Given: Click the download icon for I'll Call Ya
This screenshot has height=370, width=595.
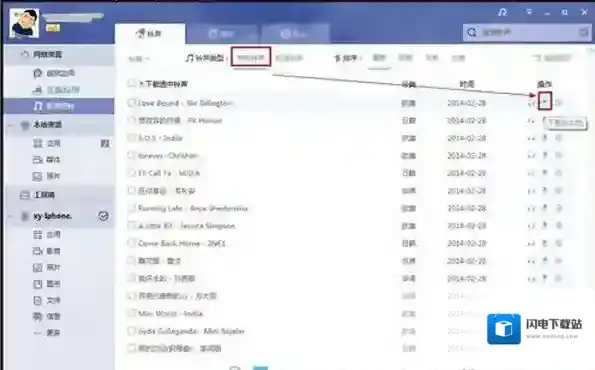Looking at the screenshot, I should pyautogui.click(x=545, y=173).
